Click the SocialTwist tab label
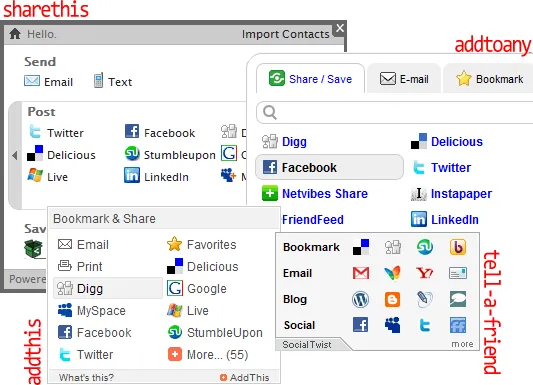The width and height of the screenshot is (533, 385). pos(307,345)
